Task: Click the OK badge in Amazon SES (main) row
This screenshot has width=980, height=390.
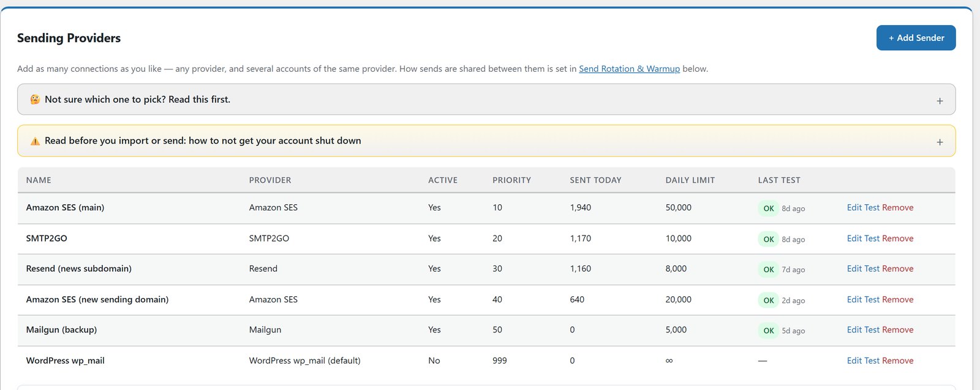Action: [769, 208]
